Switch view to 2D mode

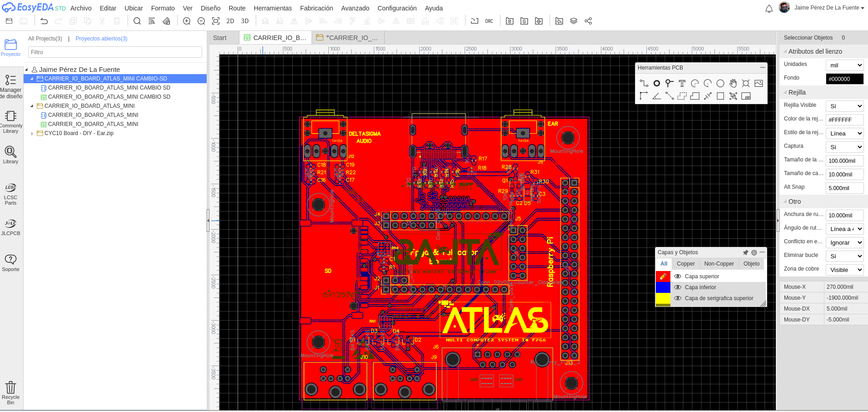[x=230, y=21]
